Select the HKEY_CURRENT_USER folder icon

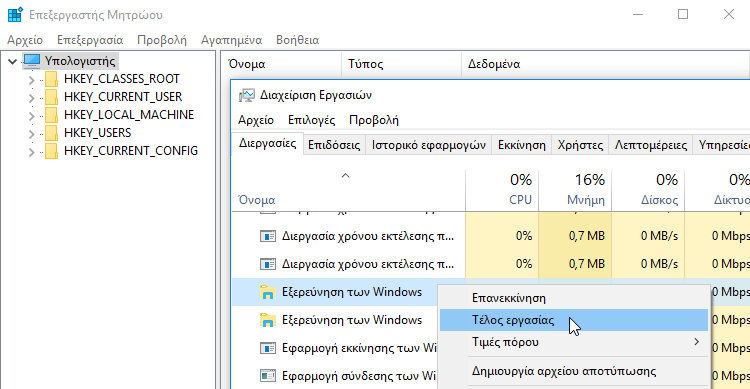[51, 97]
